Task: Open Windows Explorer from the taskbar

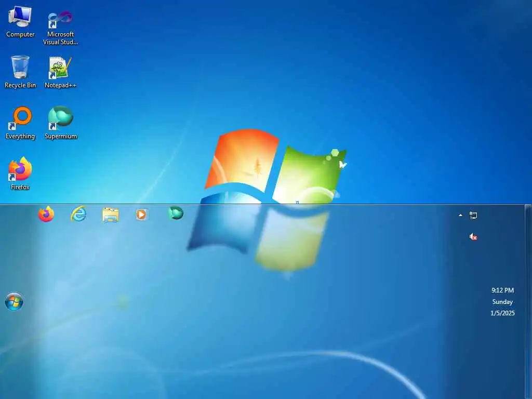Action: click(111, 215)
